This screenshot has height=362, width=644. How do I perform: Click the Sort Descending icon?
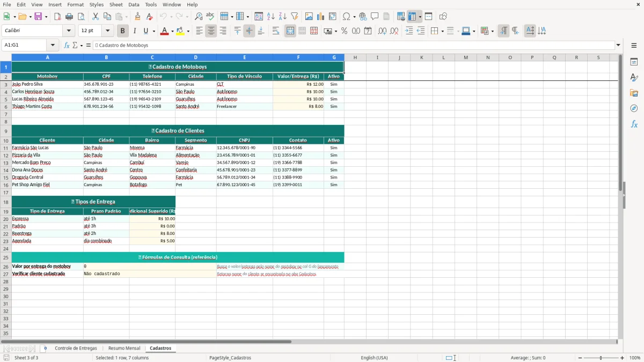point(282,17)
